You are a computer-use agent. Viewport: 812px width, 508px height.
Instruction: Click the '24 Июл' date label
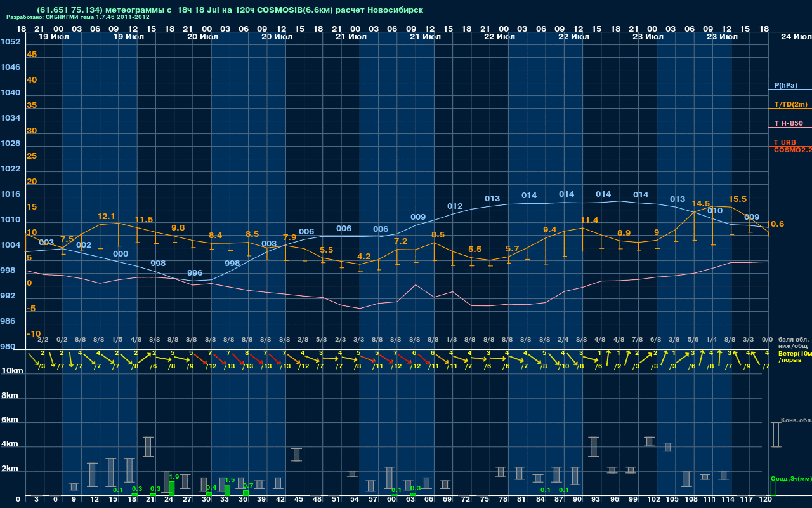pos(795,37)
